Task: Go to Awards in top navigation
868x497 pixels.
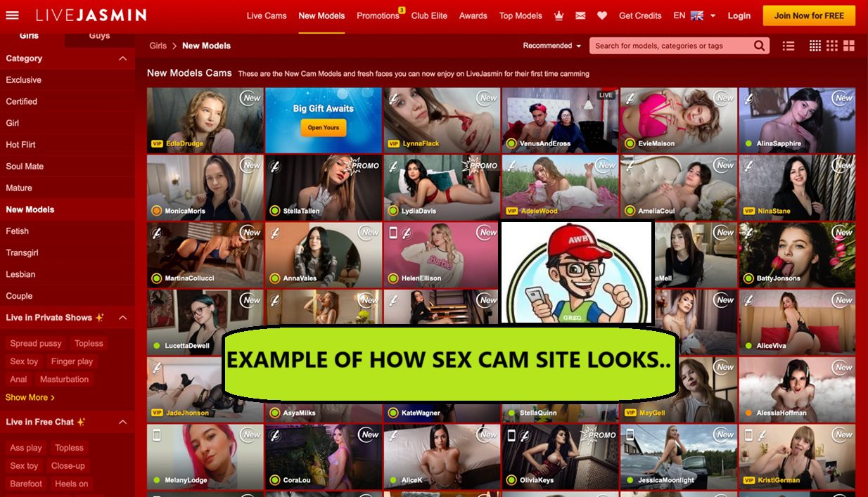Action: [x=473, y=15]
